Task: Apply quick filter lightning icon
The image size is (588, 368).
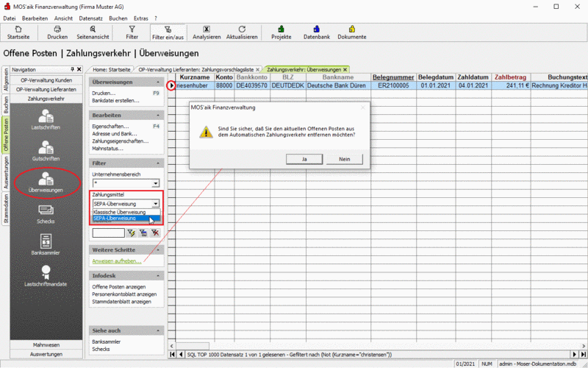Action: point(132,233)
